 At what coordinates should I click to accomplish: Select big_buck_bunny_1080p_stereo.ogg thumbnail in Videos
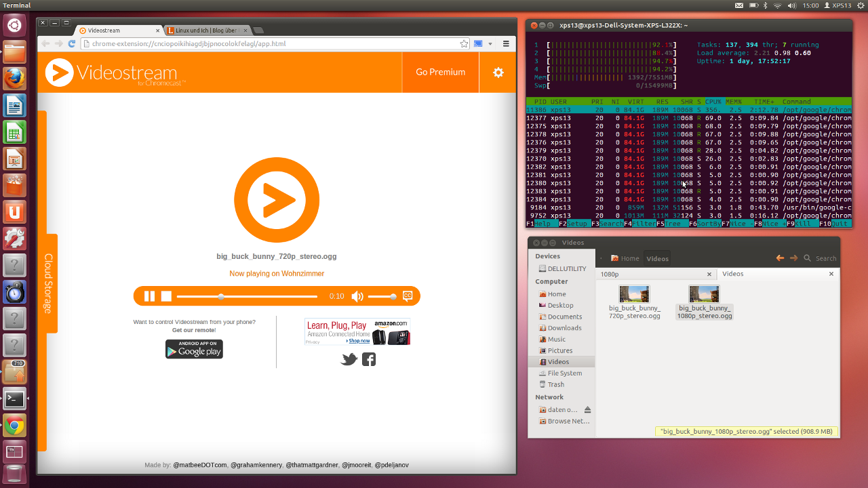tap(704, 293)
